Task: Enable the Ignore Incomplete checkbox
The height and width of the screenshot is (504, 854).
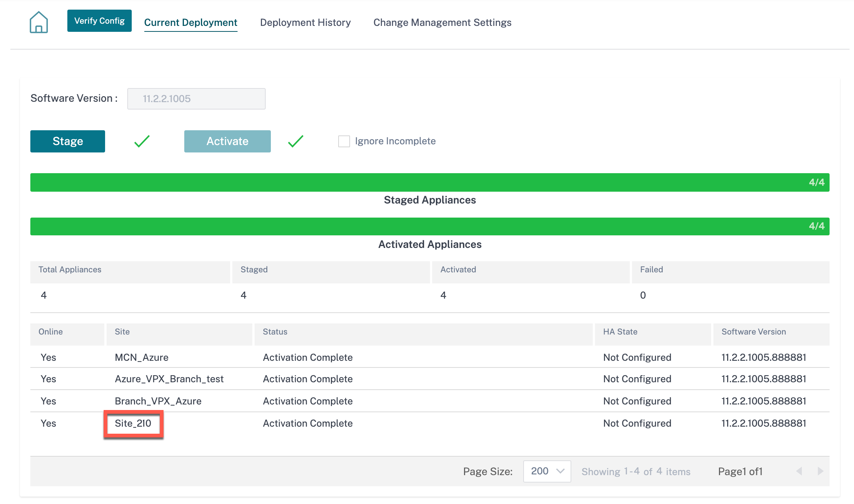Action: 344,141
